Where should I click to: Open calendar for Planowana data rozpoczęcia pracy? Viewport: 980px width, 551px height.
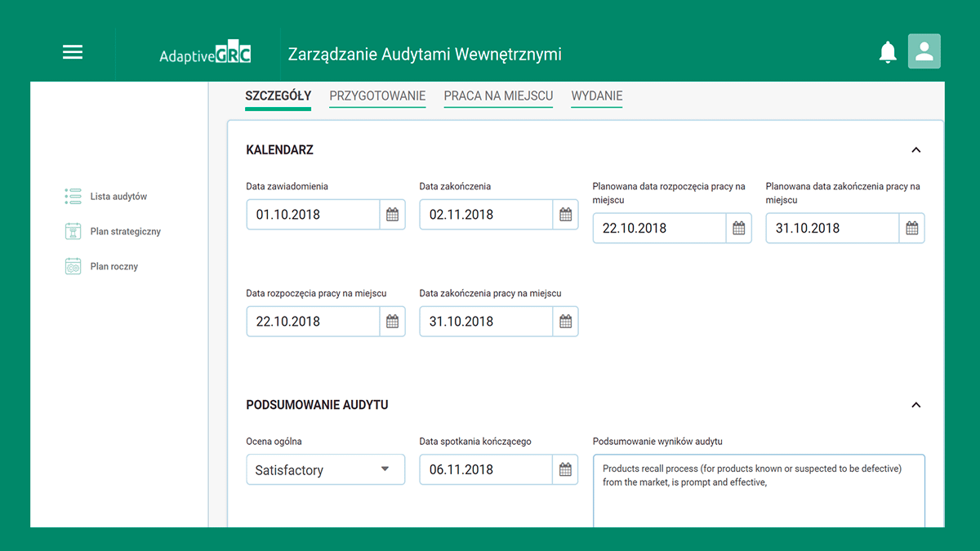pos(739,229)
